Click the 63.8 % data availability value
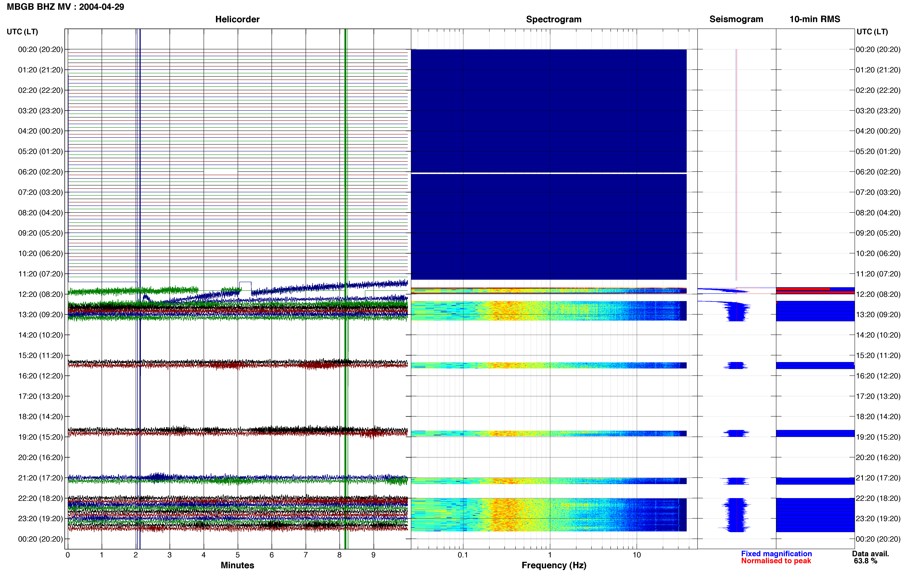The image size is (924, 578). pos(865,561)
